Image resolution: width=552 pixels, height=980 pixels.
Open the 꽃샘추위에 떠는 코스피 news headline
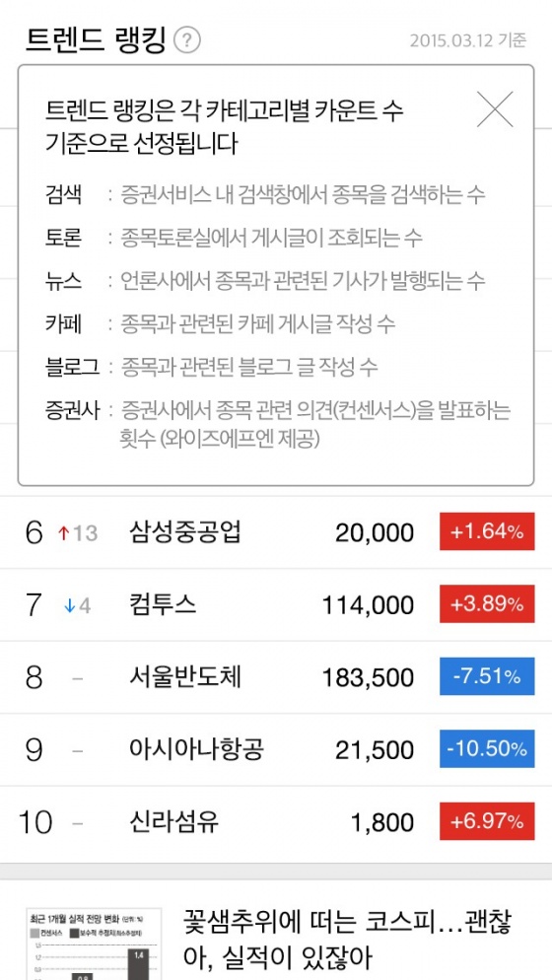(348, 939)
